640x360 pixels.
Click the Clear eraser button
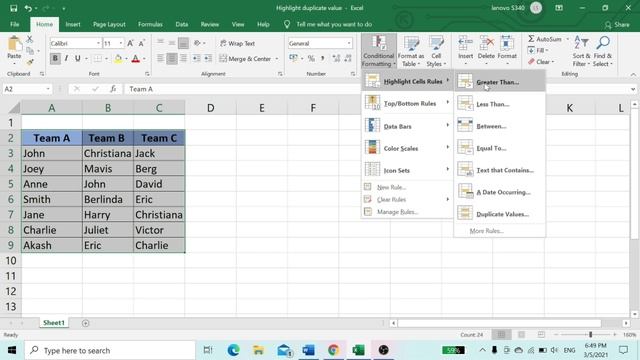pos(541,62)
